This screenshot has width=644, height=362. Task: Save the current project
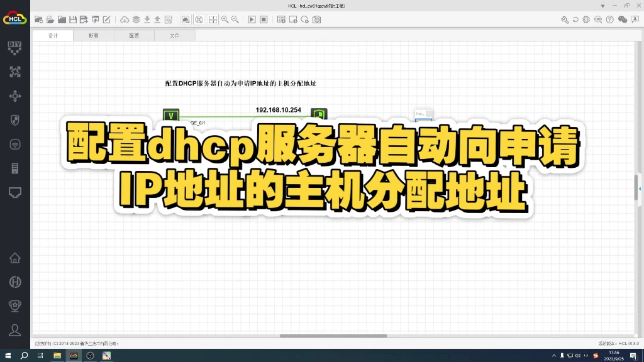click(x=73, y=19)
